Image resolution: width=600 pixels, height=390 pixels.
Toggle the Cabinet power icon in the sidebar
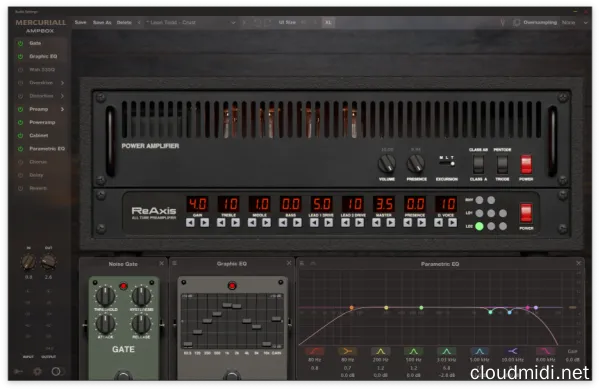click(x=21, y=135)
